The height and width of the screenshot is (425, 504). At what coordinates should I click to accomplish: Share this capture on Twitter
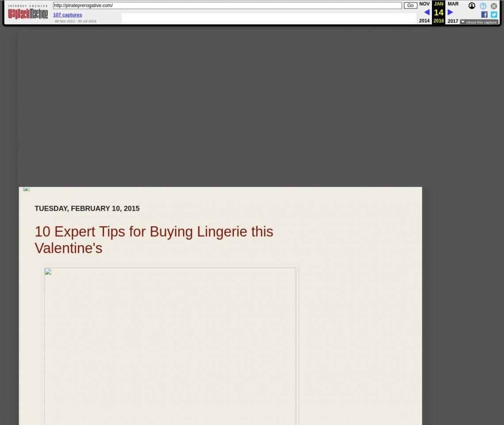coord(494,15)
